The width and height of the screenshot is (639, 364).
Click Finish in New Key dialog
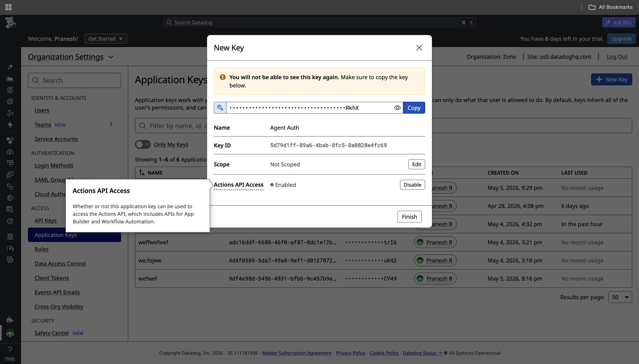tap(409, 217)
